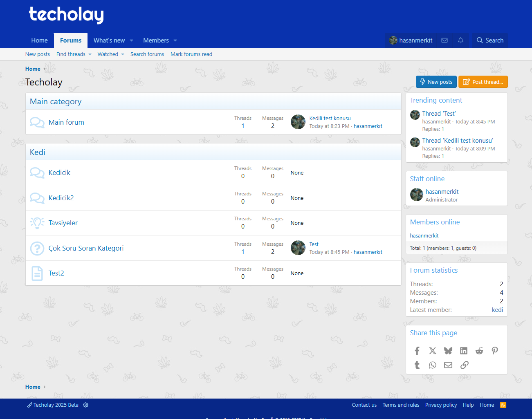
Task: Click Techolay 2025 Beta style link
Action: pyautogui.click(x=53, y=405)
